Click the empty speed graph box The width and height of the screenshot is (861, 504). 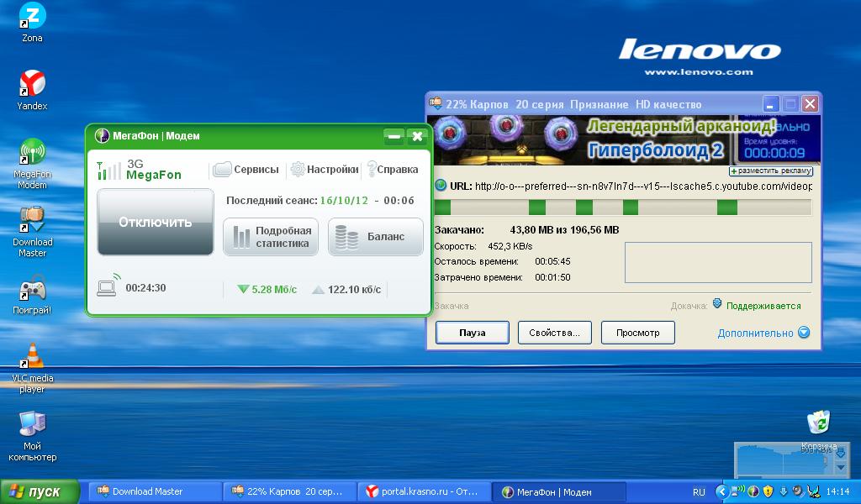pyautogui.click(x=718, y=262)
